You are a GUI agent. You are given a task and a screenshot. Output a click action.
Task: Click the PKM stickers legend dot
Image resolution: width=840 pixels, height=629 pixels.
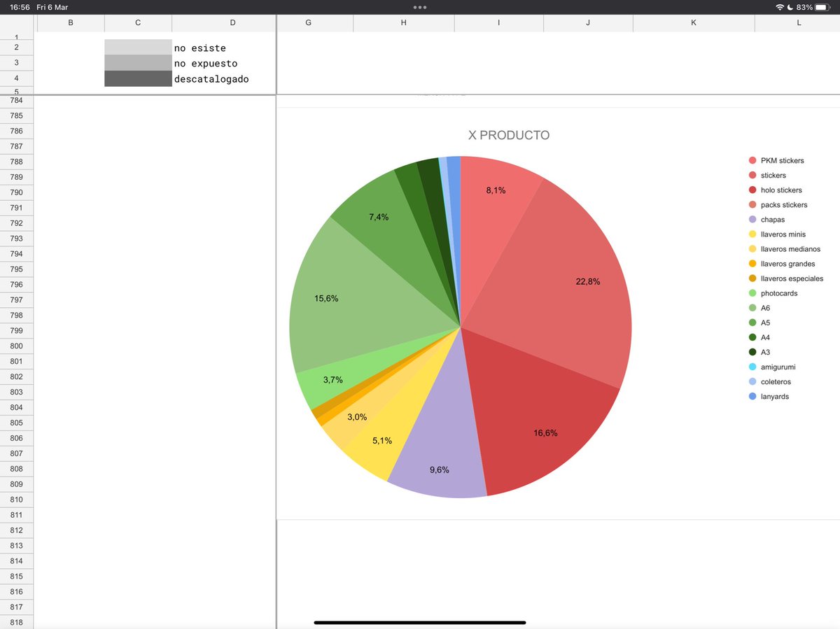click(x=752, y=161)
